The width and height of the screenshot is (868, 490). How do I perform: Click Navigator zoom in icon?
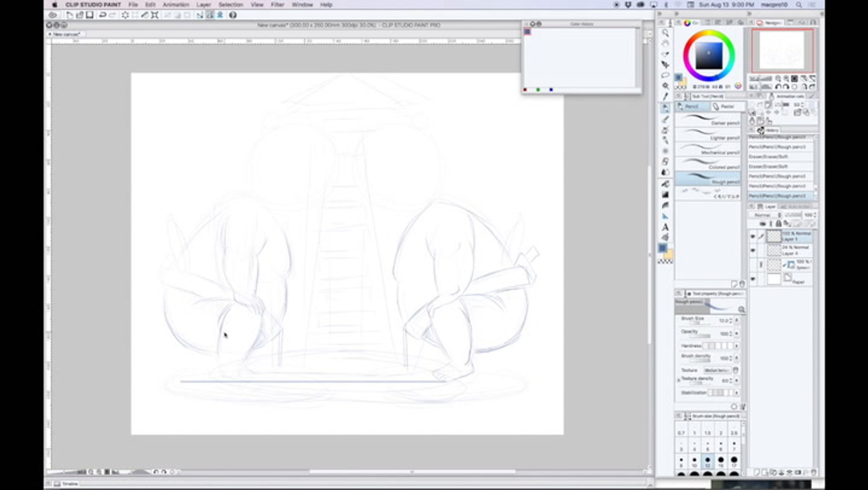point(786,78)
